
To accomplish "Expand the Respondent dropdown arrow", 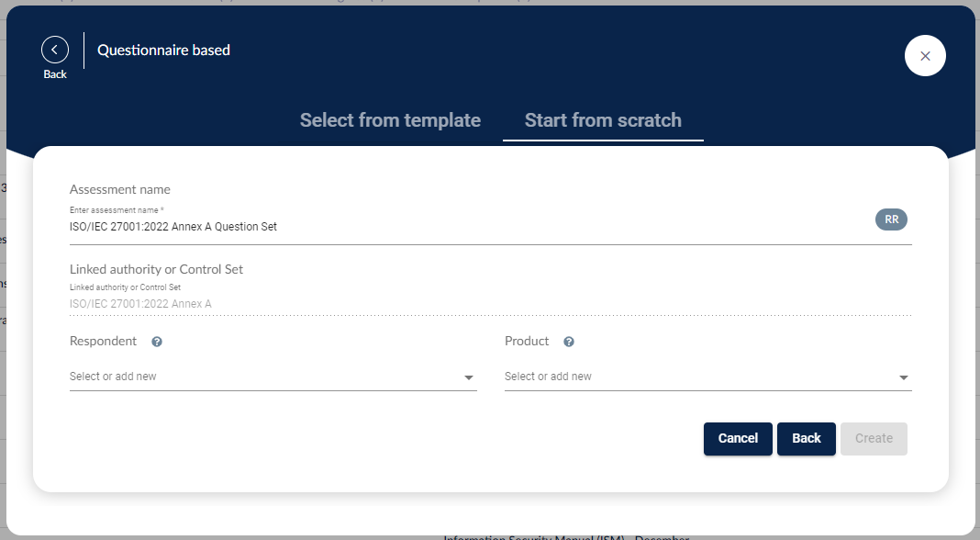I will pyautogui.click(x=468, y=377).
